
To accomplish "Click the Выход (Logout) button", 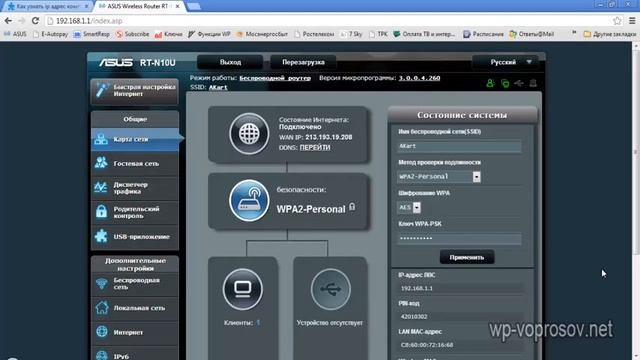I will point(230,62).
